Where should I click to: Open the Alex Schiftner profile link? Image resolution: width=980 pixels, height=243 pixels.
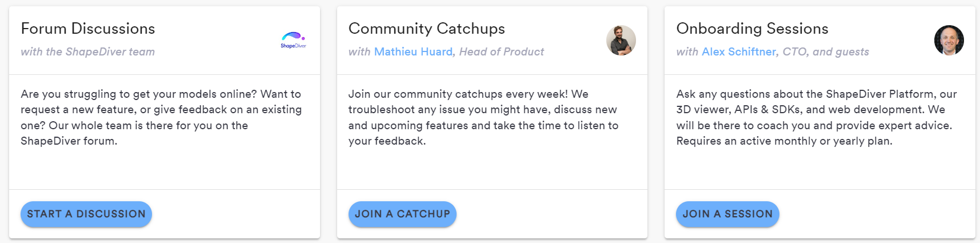739,52
